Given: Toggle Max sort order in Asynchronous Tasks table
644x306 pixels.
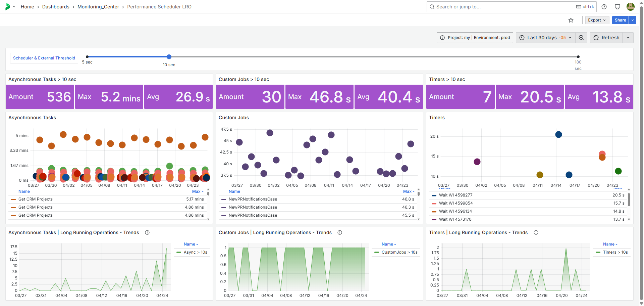Looking at the screenshot, I should pyautogui.click(x=198, y=191).
